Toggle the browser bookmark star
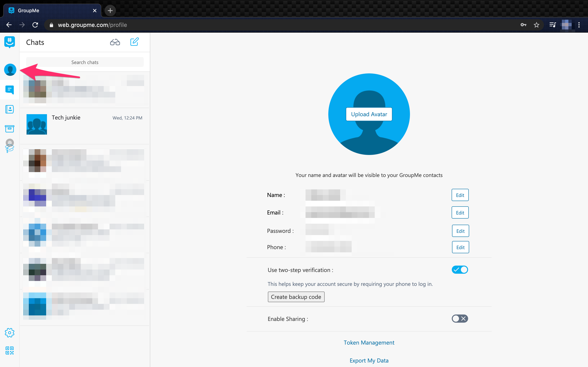The image size is (588, 367). 537,25
